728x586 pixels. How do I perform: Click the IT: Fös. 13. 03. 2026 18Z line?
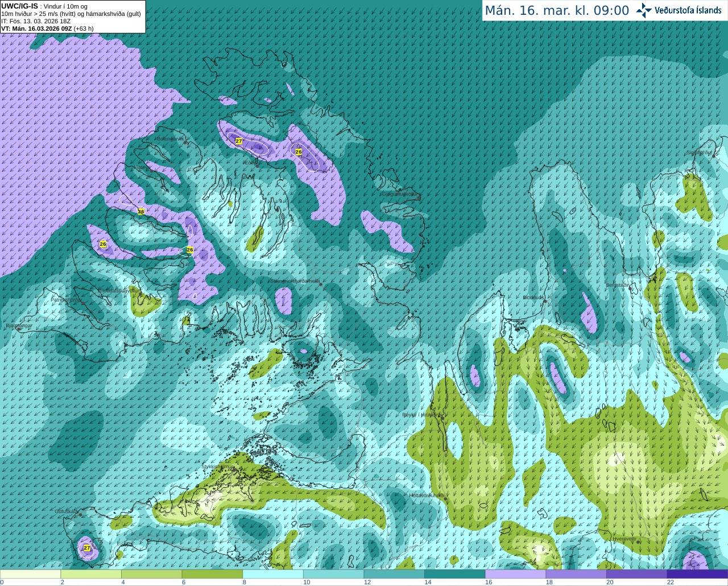(36, 21)
